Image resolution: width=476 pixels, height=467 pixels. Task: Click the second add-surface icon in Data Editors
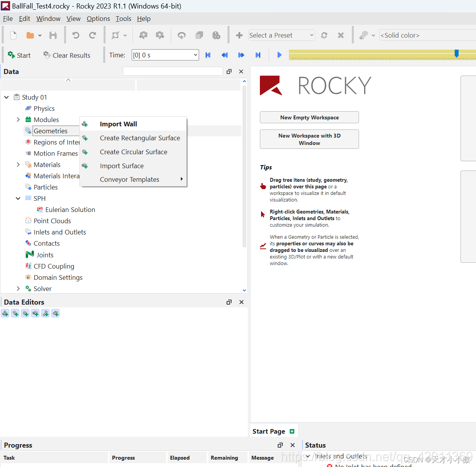pos(15,313)
